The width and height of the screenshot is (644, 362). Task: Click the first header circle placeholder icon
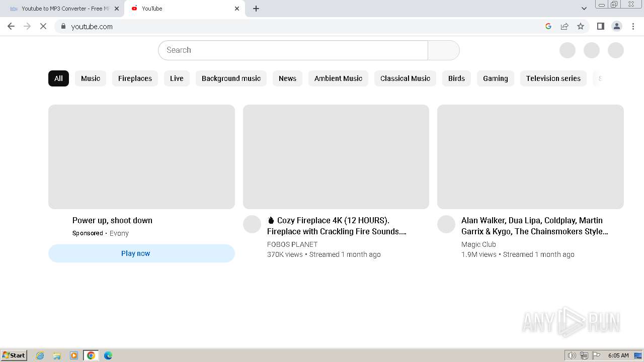click(568, 50)
